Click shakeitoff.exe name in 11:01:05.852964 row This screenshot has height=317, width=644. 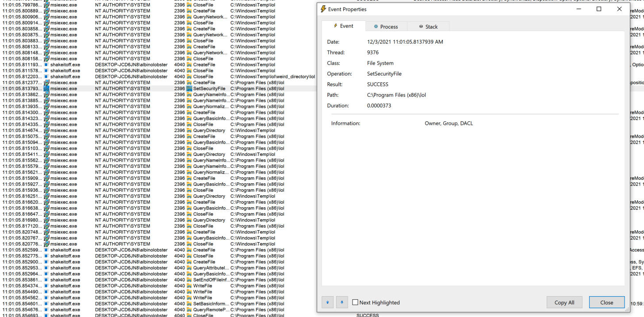(65, 274)
